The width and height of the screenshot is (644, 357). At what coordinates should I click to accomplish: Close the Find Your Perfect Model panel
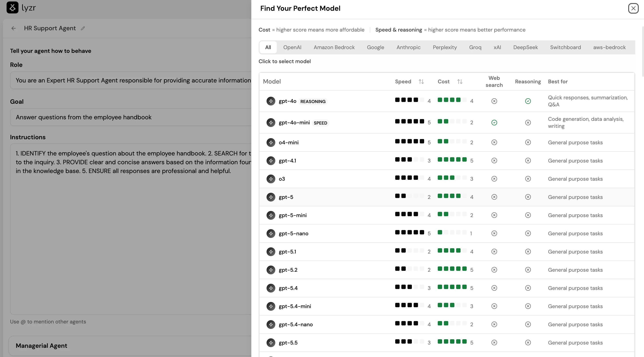[x=633, y=8]
